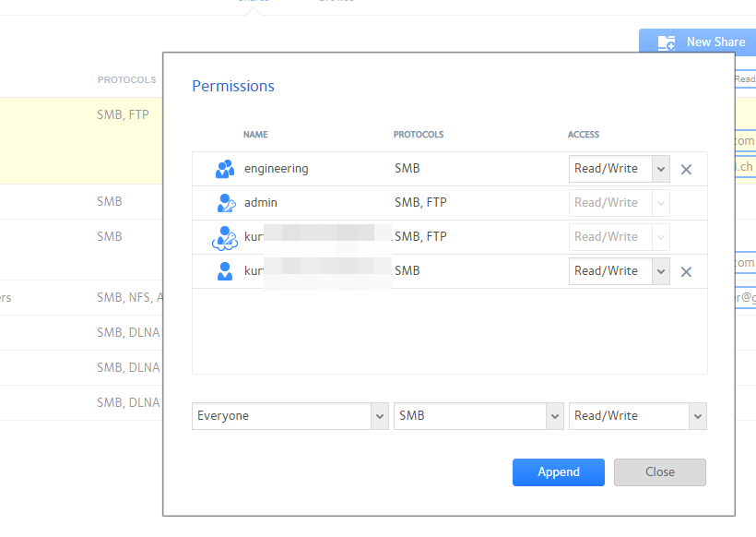Screen dimensions: 756x537
Task: Click the New Share folder icon
Action: pyautogui.click(x=667, y=42)
